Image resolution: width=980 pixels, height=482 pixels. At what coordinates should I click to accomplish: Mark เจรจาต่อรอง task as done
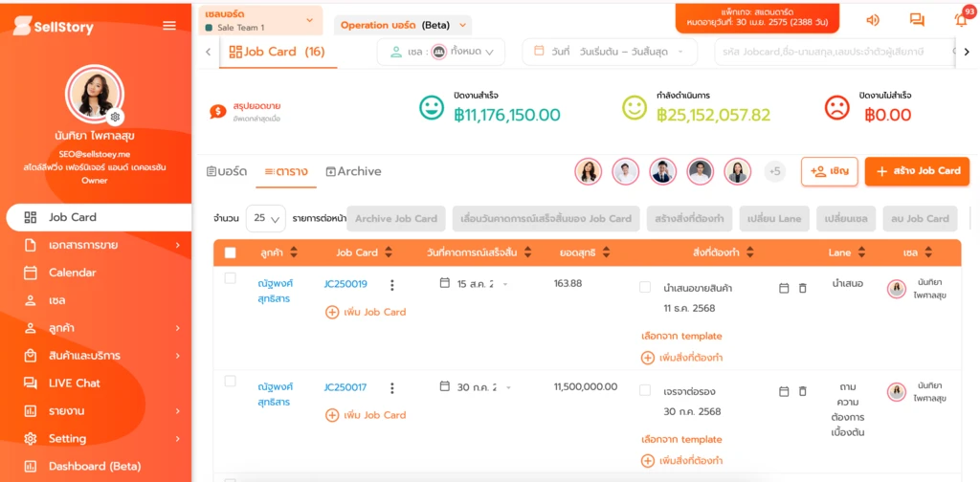(x=645, y=390)
